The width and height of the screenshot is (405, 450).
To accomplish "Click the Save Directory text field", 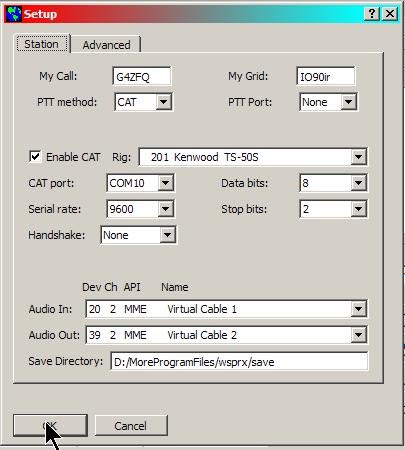I will (239, 362).
